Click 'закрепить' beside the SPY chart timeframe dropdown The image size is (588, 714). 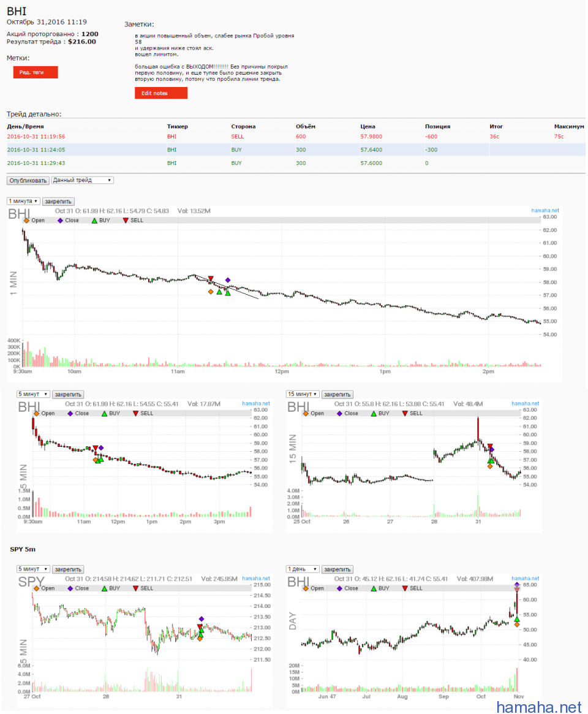point(67,569)
